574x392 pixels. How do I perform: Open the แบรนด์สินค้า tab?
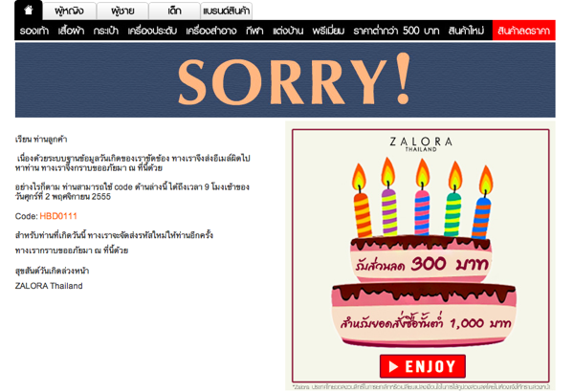226,11
